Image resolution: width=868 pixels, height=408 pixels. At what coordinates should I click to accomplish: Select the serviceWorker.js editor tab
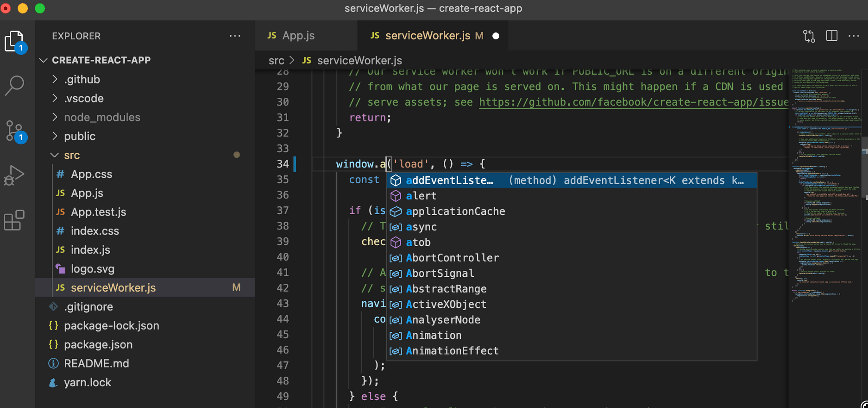point(433,36)
